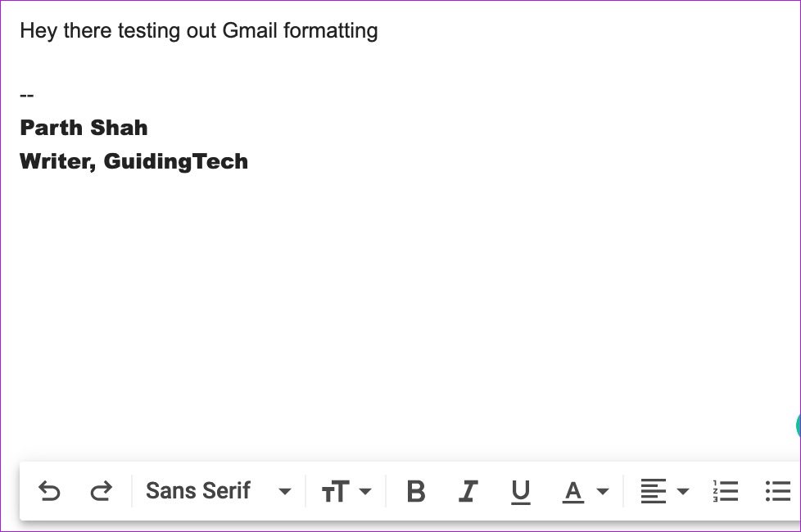The image size is (801, 532).
Task: Click the alignment lines icon
Action: (x=653, y=491)
